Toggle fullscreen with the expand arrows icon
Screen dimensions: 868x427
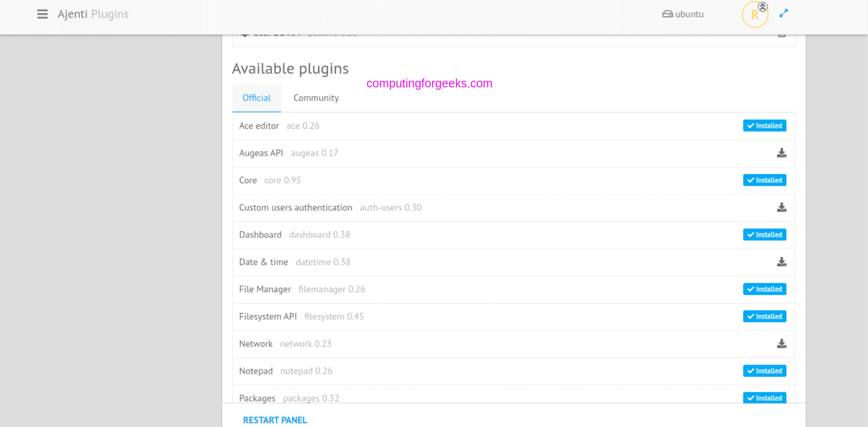coord(784,14)
